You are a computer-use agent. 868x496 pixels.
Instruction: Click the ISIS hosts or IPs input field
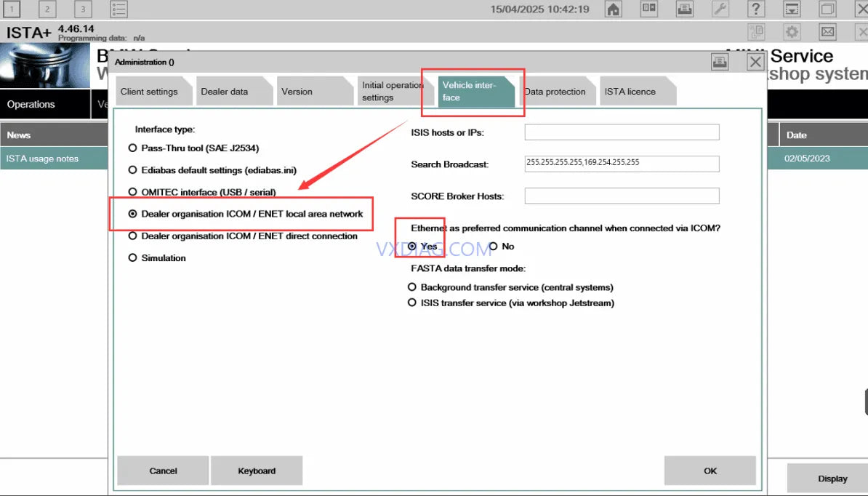click(x=622, y=132)
